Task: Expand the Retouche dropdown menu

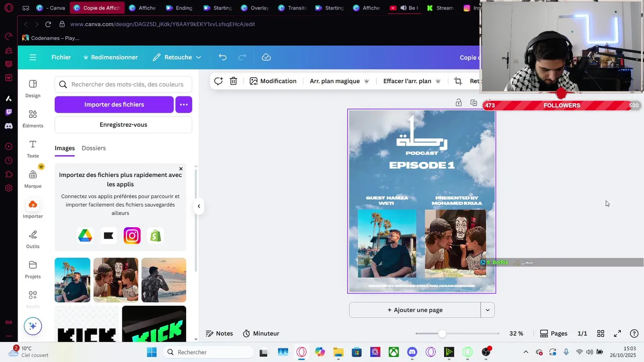Action: click(x=198, y=57)
